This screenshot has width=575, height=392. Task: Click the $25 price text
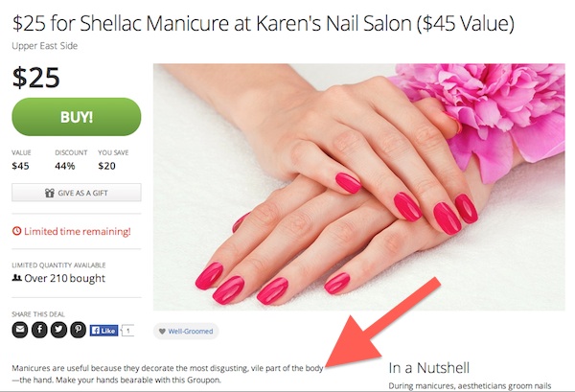[x=36, y=78]
